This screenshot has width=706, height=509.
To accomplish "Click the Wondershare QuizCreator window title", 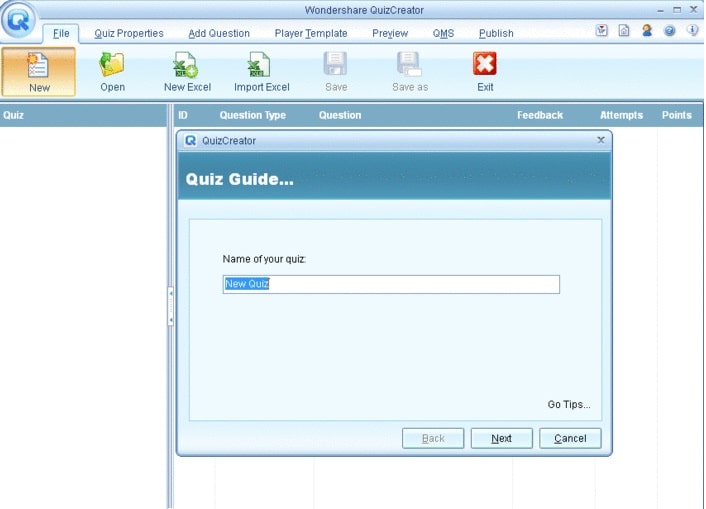I will click(x=364, y=10).
